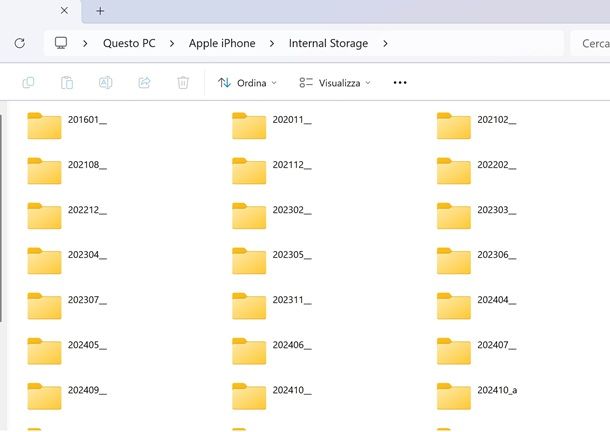Select folder 202405__ icon
610x432 pixels.
pyautogui.click(x=44, y=351)
